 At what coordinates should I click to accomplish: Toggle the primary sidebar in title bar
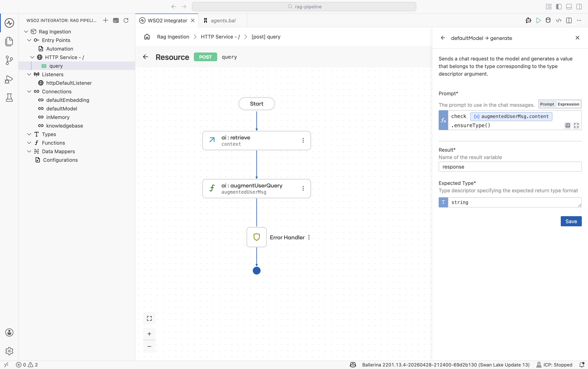point(559,7)
